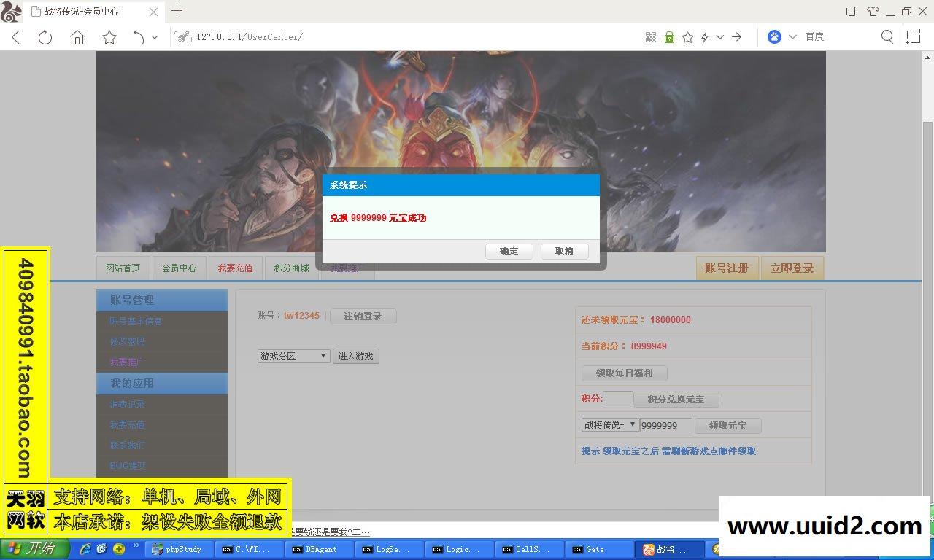Click the Baidu search engine icon
934x560 pixels.
click(773, 37)
